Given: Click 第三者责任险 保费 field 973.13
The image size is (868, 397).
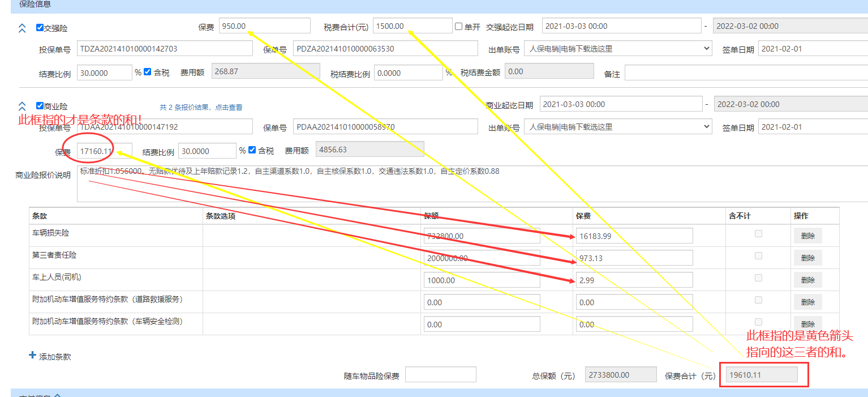Looking at the screenshot, I should (634, 258).
